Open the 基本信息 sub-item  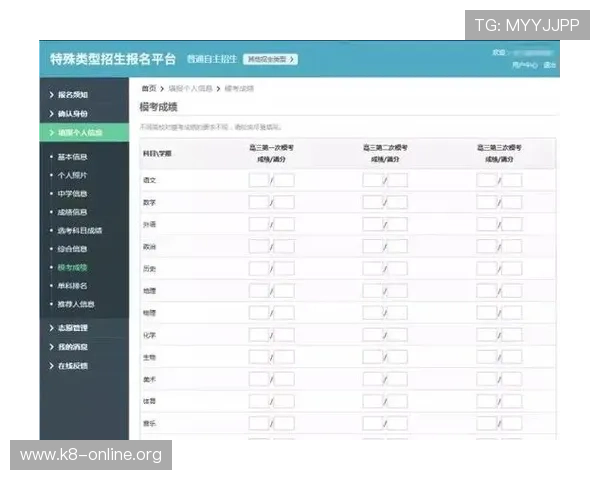72,157
